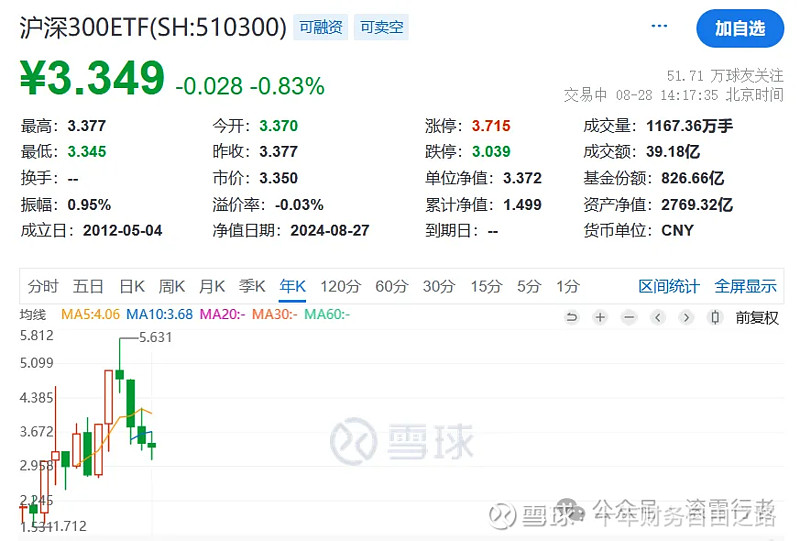
Task: Switch to the 季K chart tab
Action: [x=252, y=286]
